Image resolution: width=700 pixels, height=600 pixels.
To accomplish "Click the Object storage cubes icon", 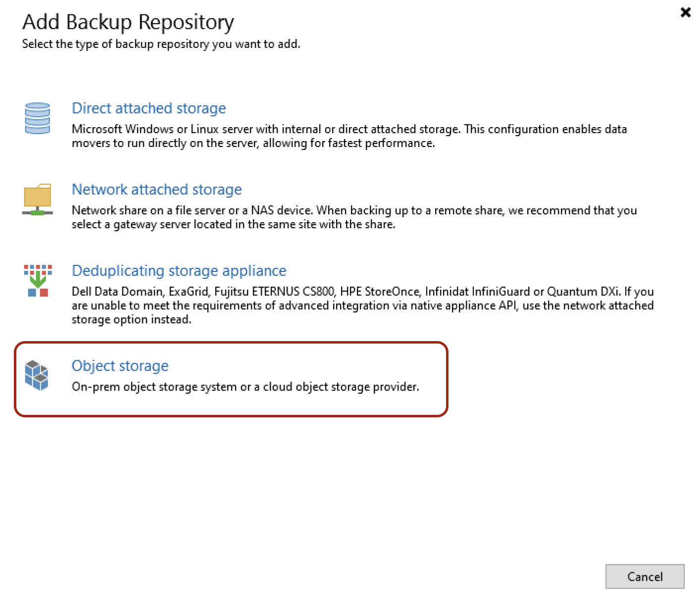I will tap(37, 375).
